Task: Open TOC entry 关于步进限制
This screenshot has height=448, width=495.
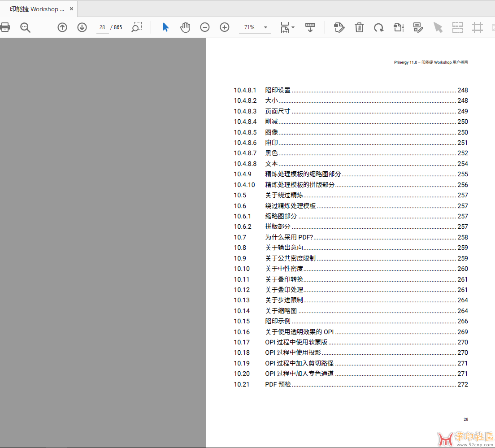Action: [351, 300]
